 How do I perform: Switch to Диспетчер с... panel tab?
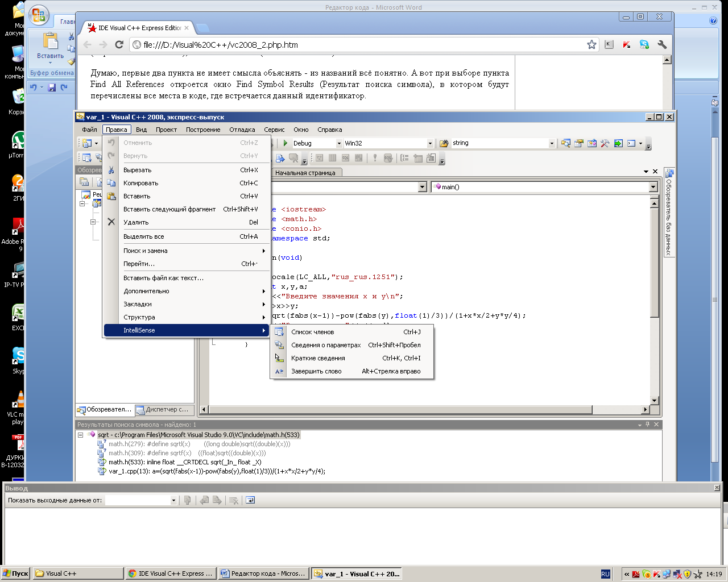[163, 409]
